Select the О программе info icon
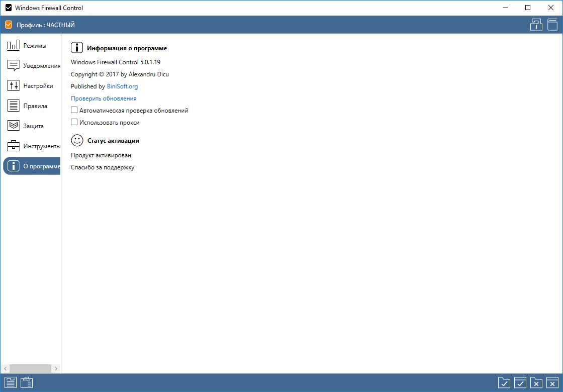 tap(13, 166)
